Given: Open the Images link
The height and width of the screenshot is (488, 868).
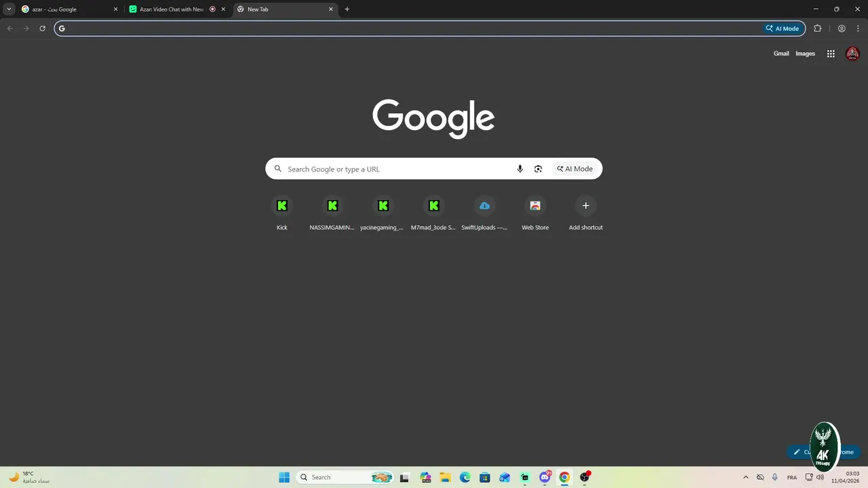Looking at the screenshot, I should coord(805,54).
